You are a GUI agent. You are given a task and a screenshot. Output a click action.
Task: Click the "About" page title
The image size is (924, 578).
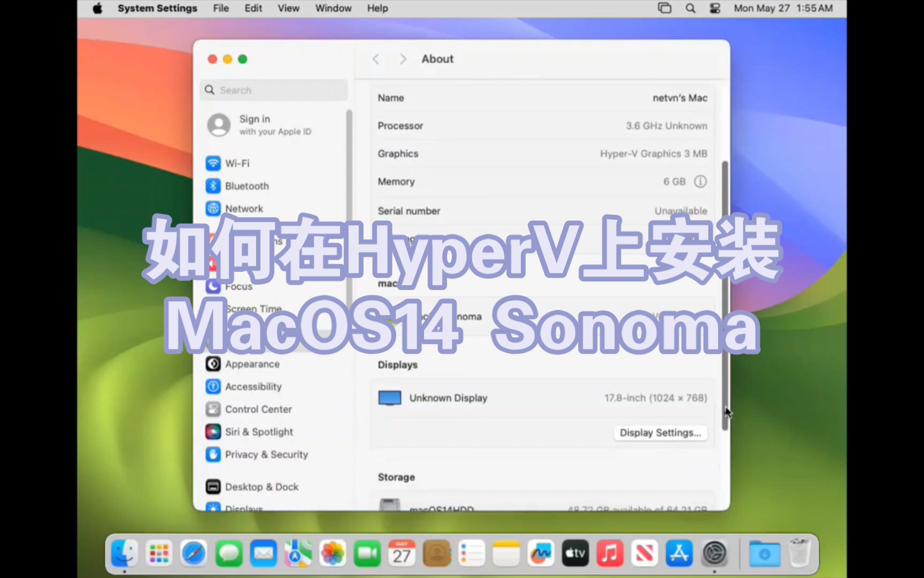[437, 59]
